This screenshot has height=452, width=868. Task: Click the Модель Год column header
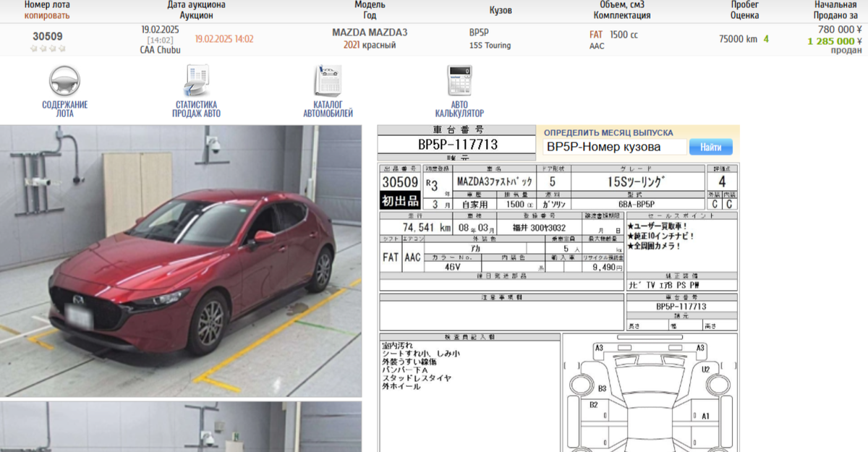click(370, 10)
